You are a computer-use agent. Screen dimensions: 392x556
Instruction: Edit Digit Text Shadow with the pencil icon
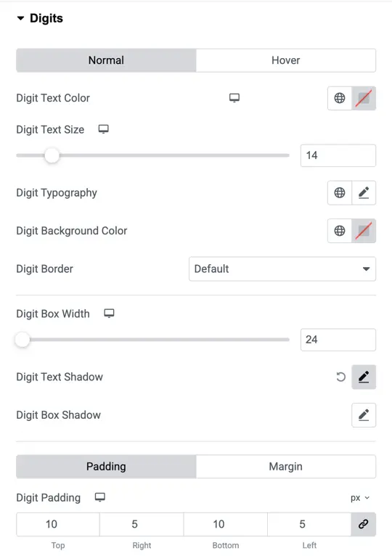[364, 377]
